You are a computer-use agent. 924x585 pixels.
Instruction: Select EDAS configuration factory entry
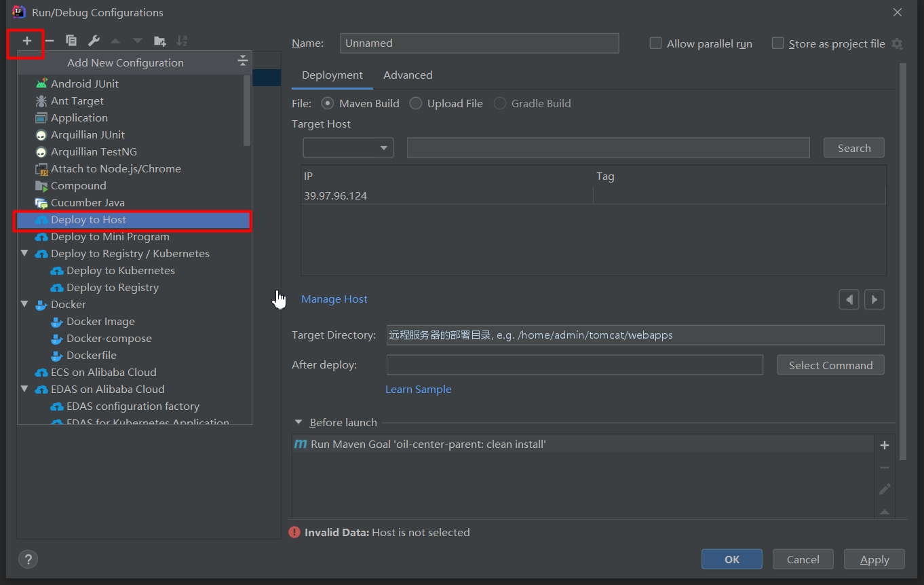click(134, 406)
